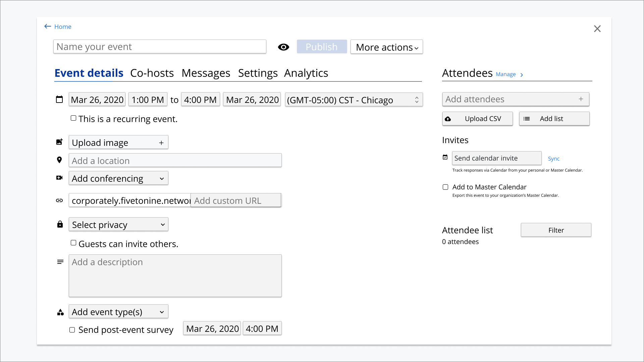Open the More actions dropdown
This screenshot has height=362, width=644.
(x=387, y=47)
